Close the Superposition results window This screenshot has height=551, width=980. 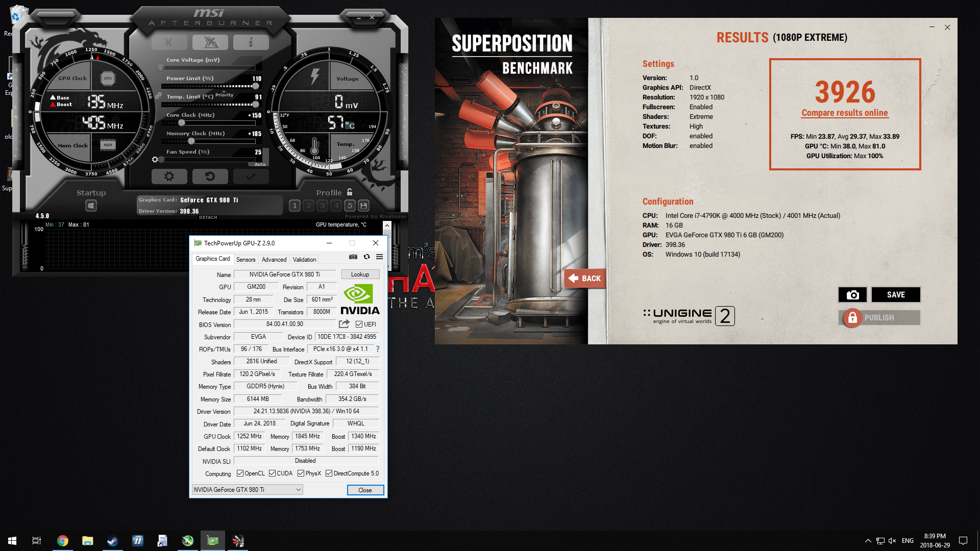point(947,28)
